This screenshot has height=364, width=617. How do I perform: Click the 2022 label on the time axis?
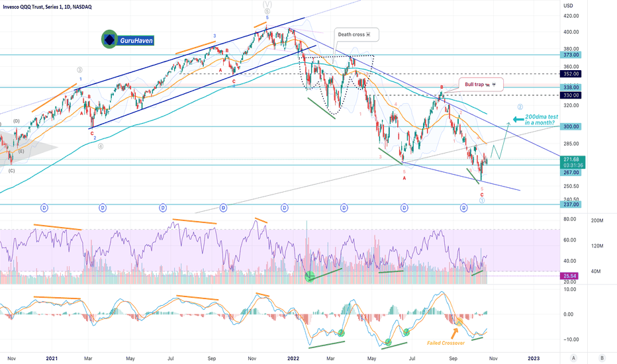293,359
